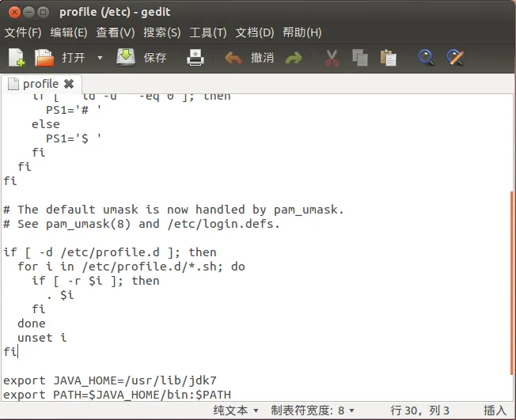516x420 pixels.
Task: Click the line 'if [ -d /etc/profile.d ]; then'
Action: coord(110,252)
